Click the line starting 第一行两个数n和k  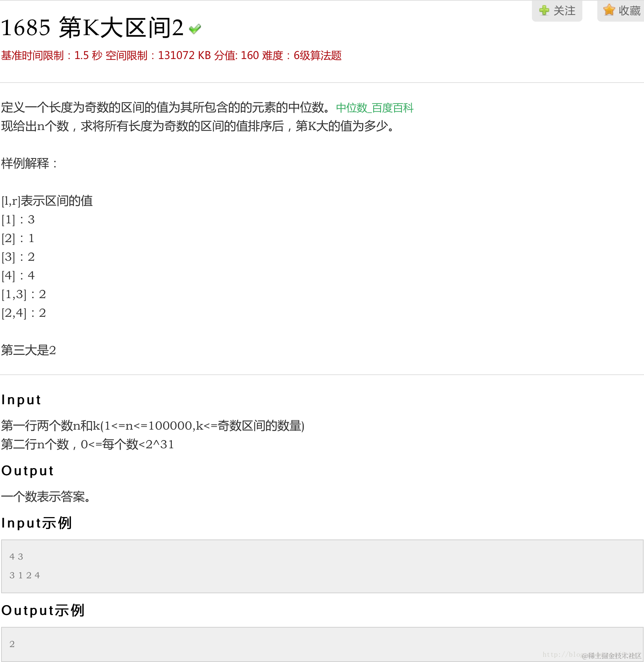pos(153,426)
